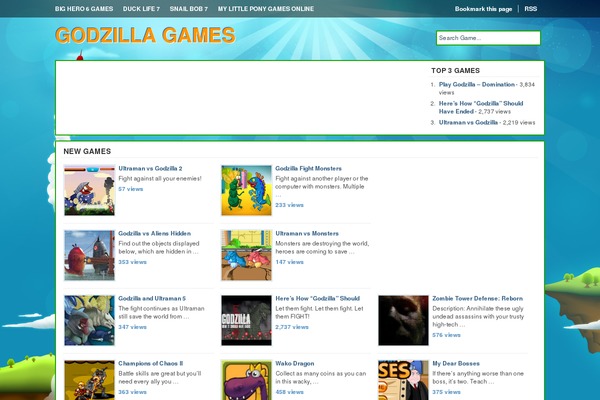This screenshot has width=600, height=400.
Task: Click the Godzilla vs Aliens Hidden thumbnail
Action: 90,255
